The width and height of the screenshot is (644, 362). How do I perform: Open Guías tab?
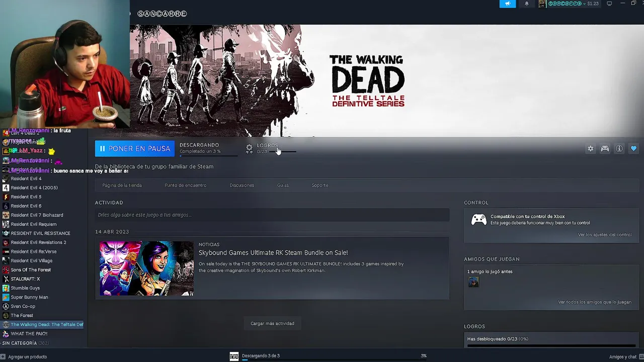click(283, 185)
